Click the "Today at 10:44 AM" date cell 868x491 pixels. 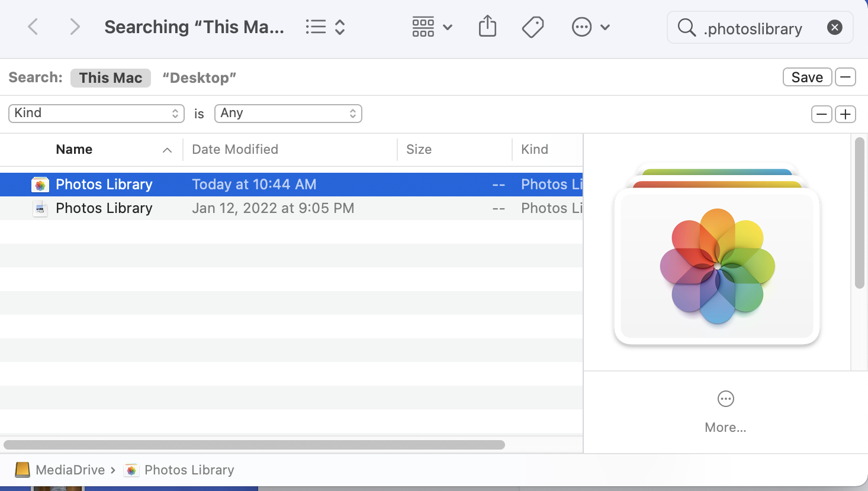pyautogui.click(x=254, y=185)
